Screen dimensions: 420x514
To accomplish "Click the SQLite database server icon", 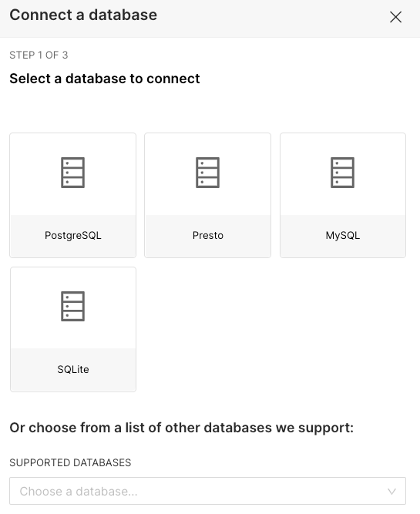I will 72,306.
